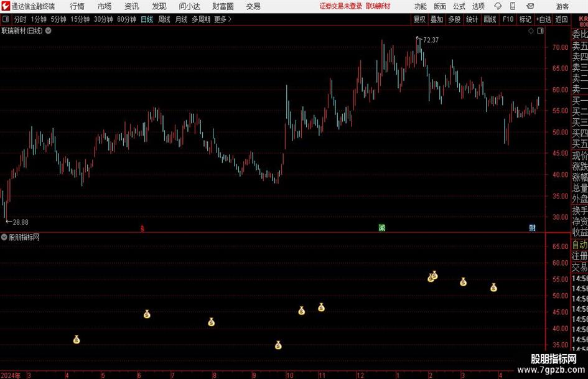Click the red $ marker on main chart
The image size is (588, 379).
142,228
